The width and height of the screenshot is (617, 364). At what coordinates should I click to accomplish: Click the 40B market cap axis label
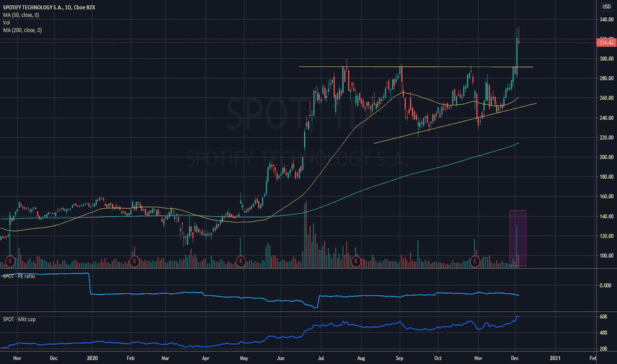(x=603, y=333)
